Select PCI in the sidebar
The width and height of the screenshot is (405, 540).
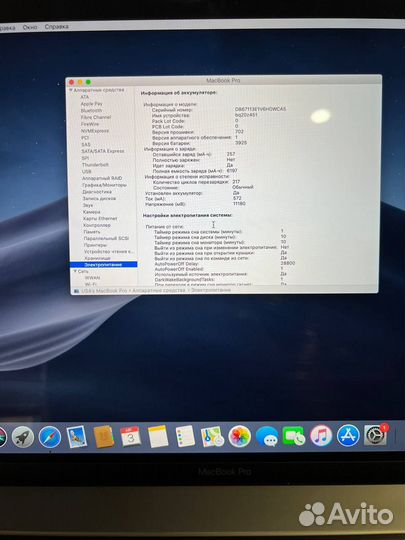(x=85, y=138)
